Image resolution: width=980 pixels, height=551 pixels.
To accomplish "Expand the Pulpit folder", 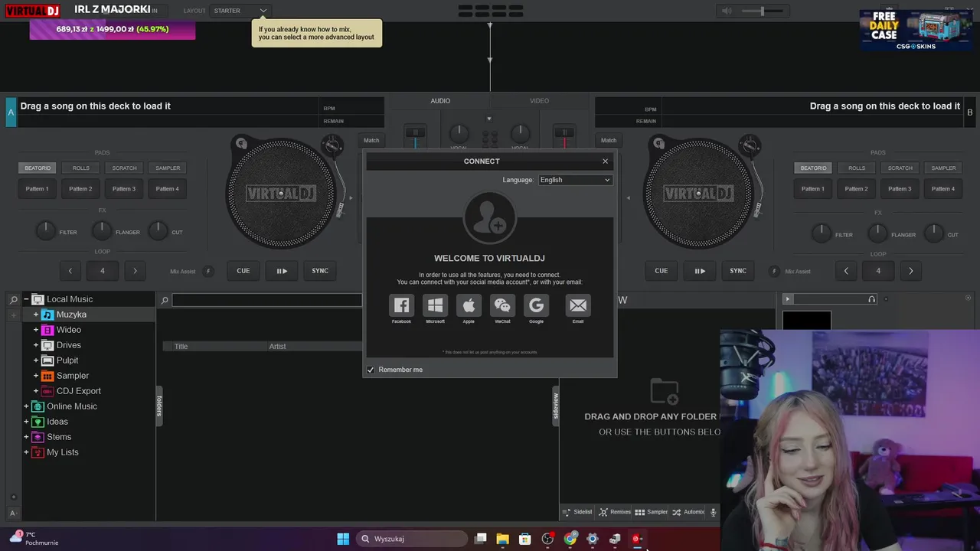I will [x=36, y=360].
